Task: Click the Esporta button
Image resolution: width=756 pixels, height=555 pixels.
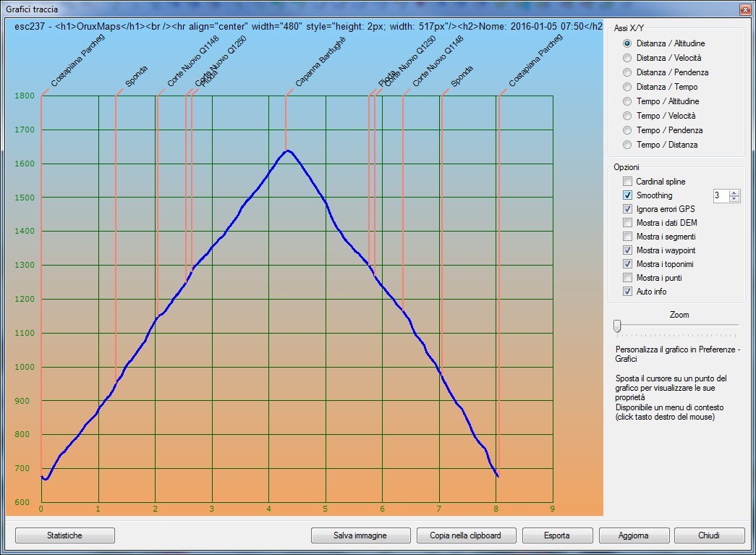Action: click(x=556, y=535)
